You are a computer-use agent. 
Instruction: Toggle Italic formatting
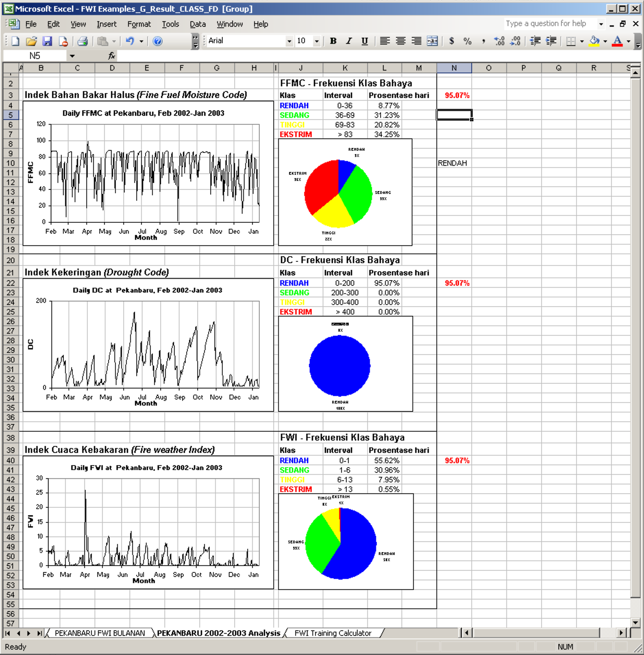[x=349, y=41]
